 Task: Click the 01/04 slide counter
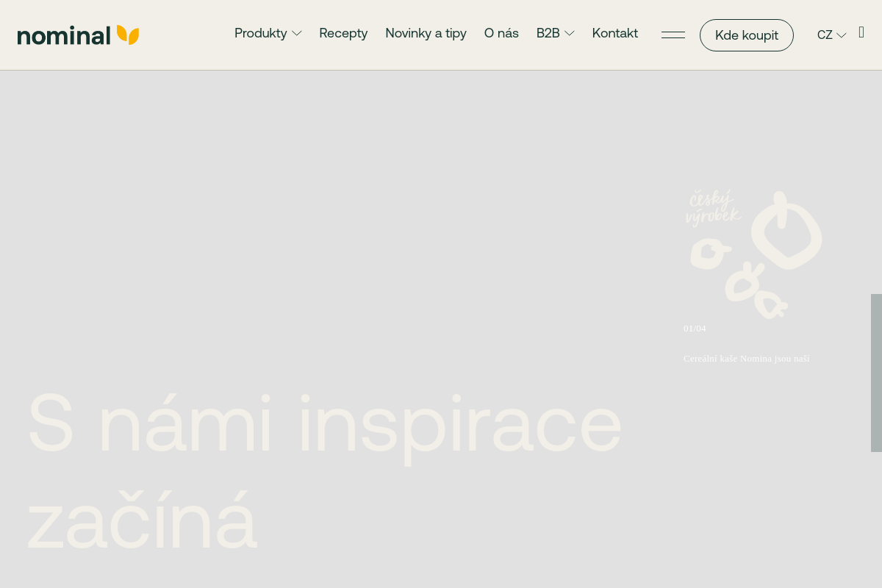click(695, 329)
